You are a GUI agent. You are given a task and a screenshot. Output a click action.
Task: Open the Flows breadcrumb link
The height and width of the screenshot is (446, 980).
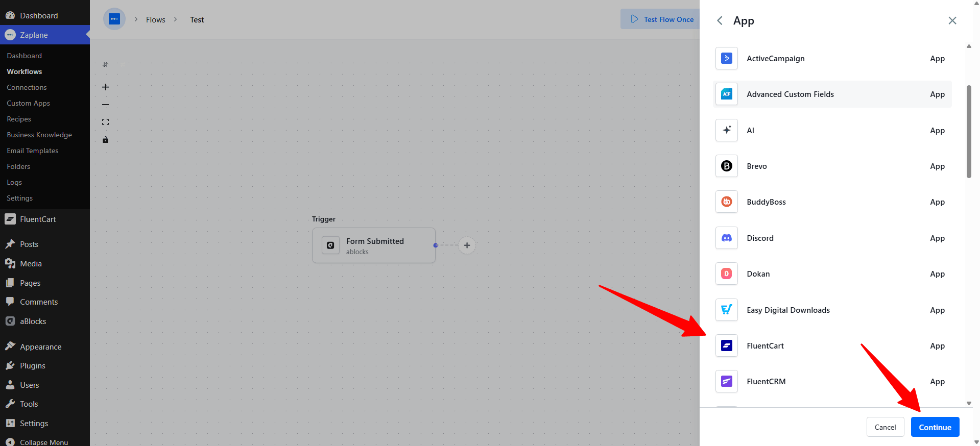pyautogui.click(x=155, y=19)
